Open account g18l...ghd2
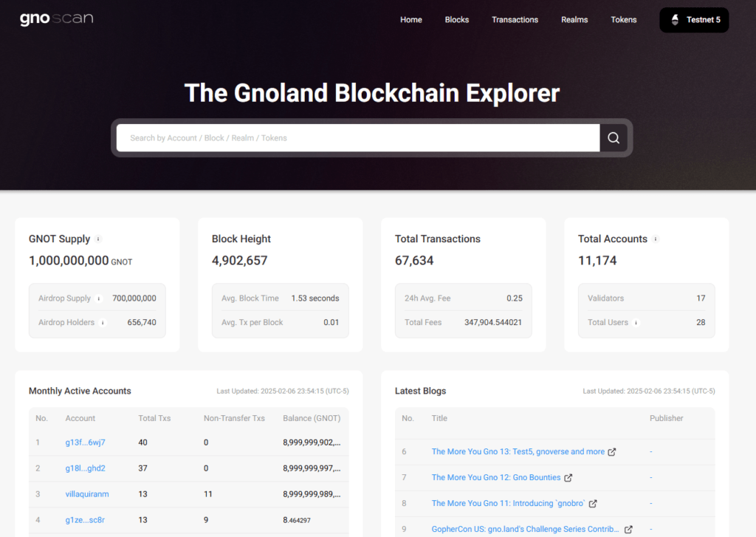The image size is (756, 537). coord(86,468)
